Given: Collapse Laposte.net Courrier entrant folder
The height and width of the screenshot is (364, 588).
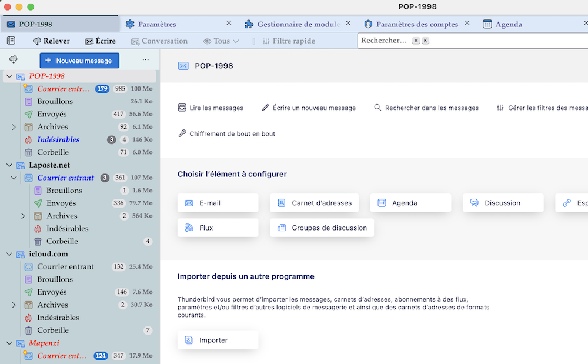Looking at the screenshot, I should coord(14,178).
